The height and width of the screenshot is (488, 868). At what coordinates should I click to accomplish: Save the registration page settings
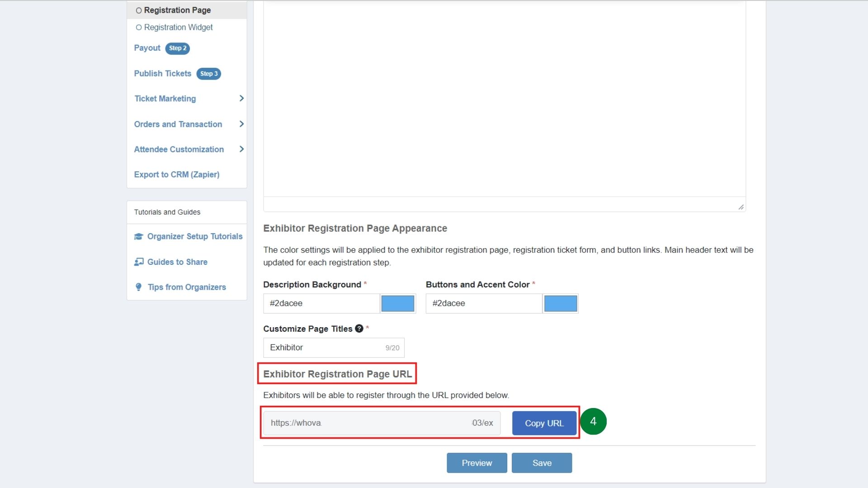542,463
